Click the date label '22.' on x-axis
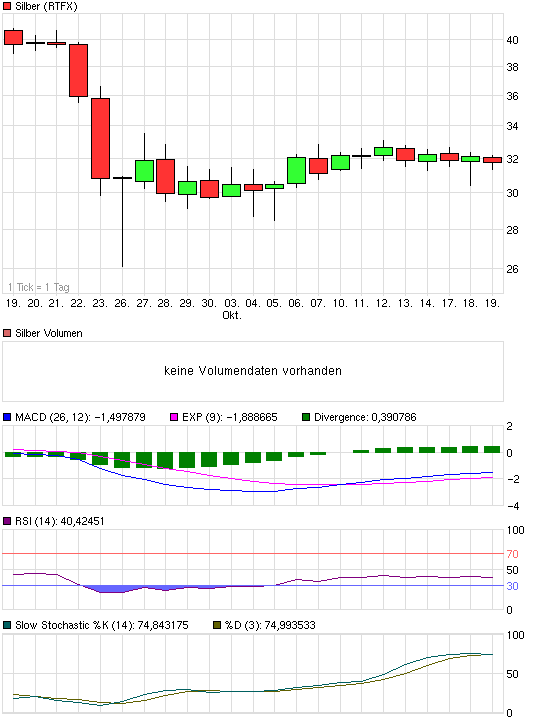This screenshot has width=545, height=722. (78, 303)
